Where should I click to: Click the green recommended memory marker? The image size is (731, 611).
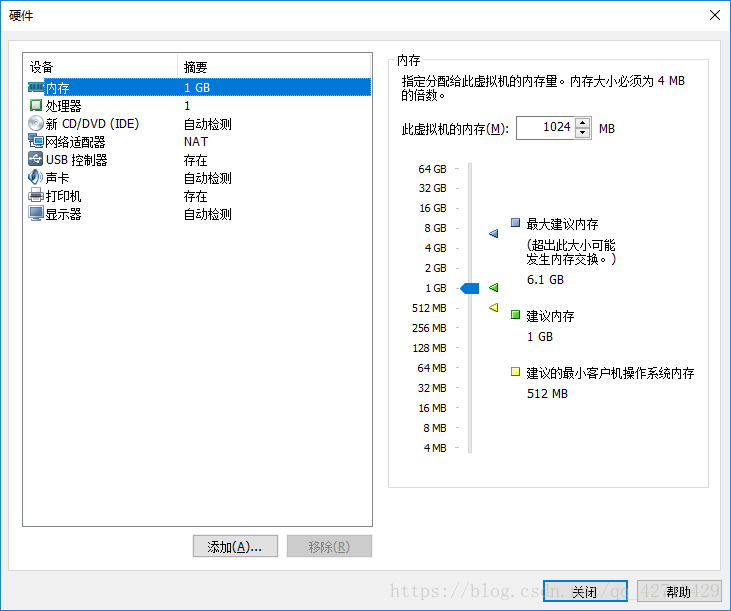494,288
